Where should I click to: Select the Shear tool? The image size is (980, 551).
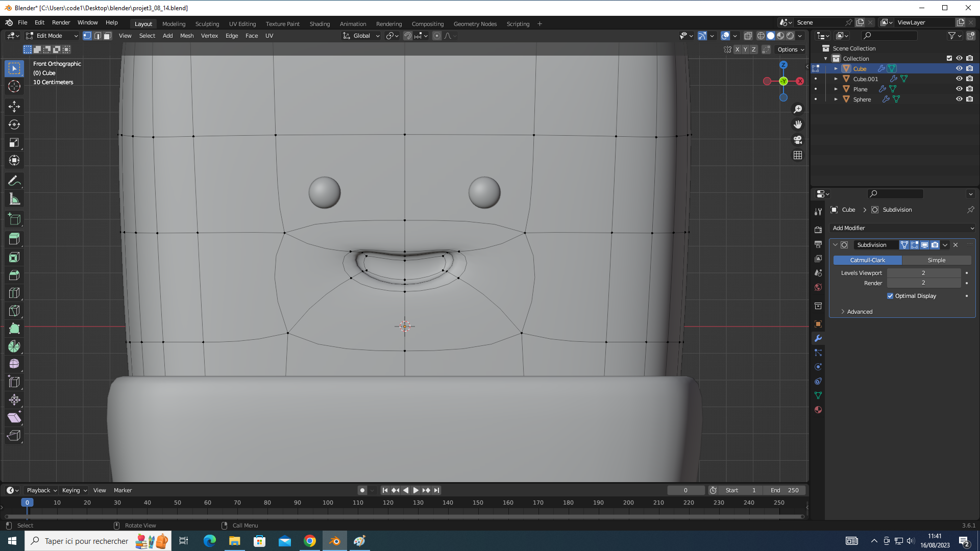pos(14,418)
